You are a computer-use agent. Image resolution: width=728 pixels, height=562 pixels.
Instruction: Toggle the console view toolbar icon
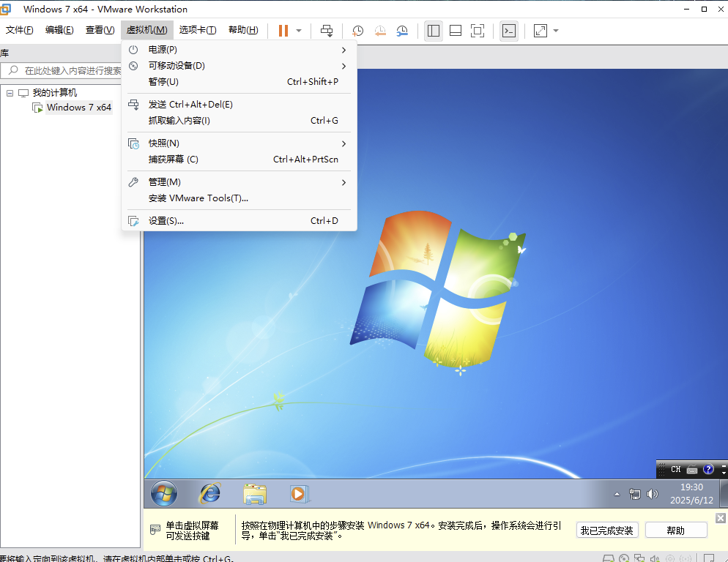(x=509, y=31)
